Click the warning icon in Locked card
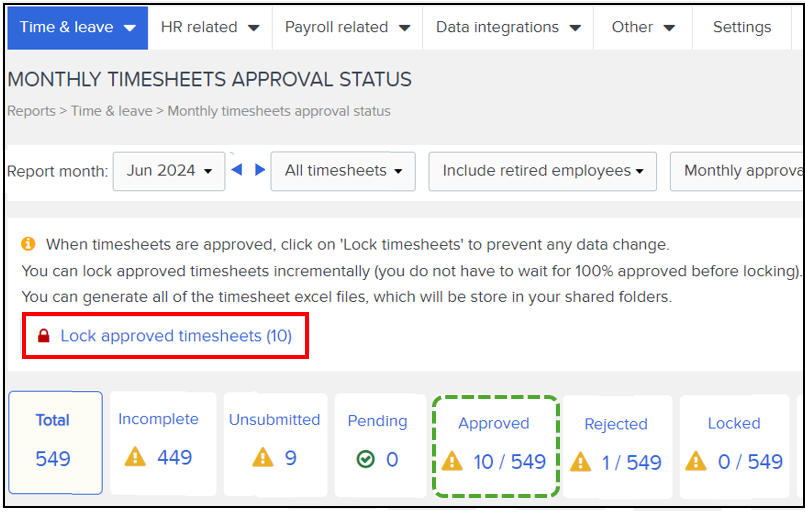 click(x=696, y=462)
